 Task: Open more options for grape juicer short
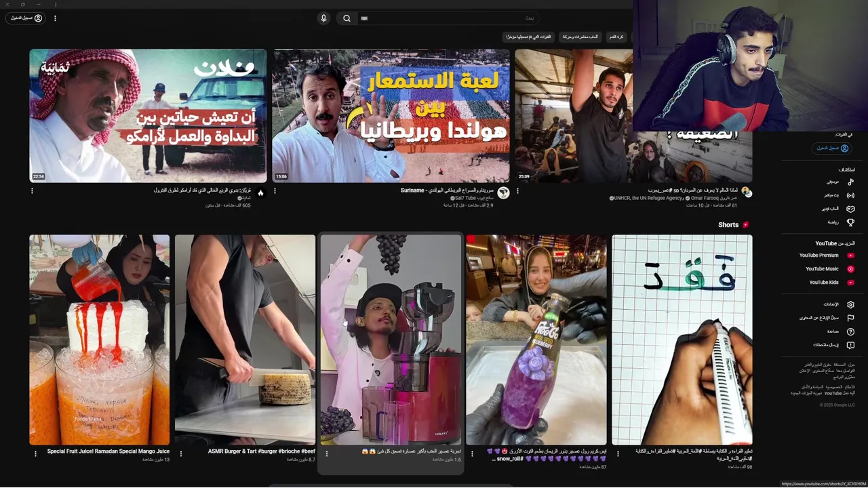[x=327, y=454]
